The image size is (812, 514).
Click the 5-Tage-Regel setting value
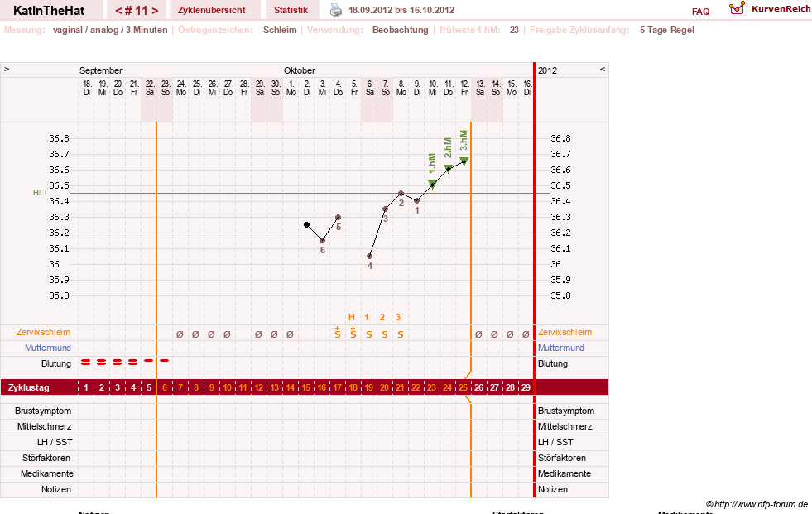[x=667, y=30]
